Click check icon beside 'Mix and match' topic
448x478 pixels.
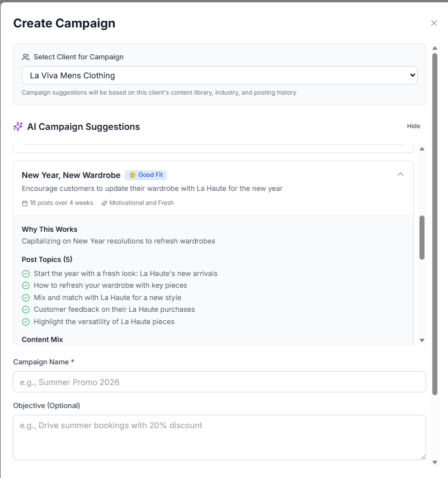26,298
